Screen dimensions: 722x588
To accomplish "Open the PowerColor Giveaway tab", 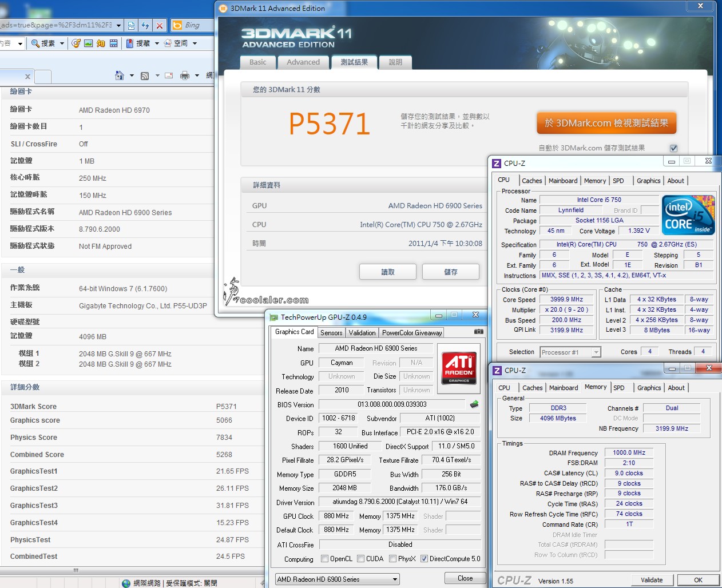I will click(x=412, y=333).
